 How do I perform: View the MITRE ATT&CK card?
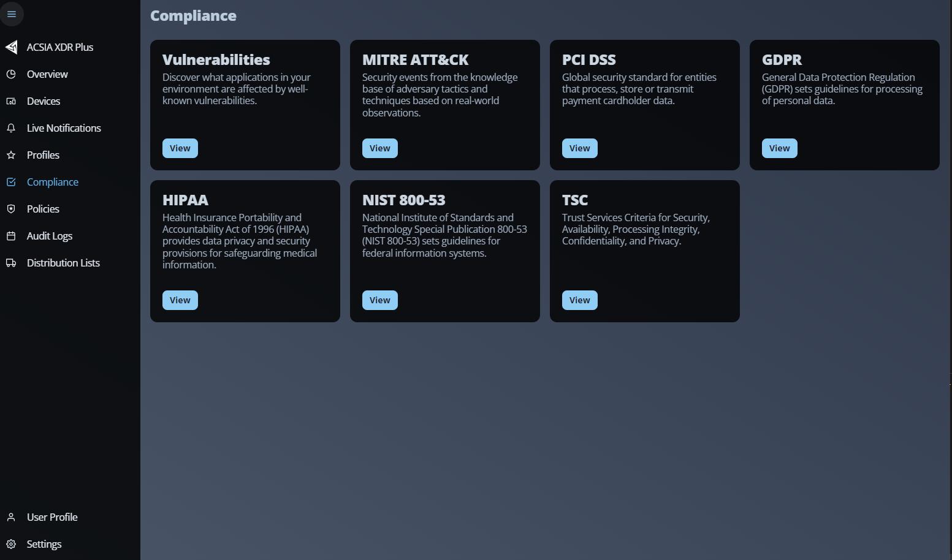(380, 148)
